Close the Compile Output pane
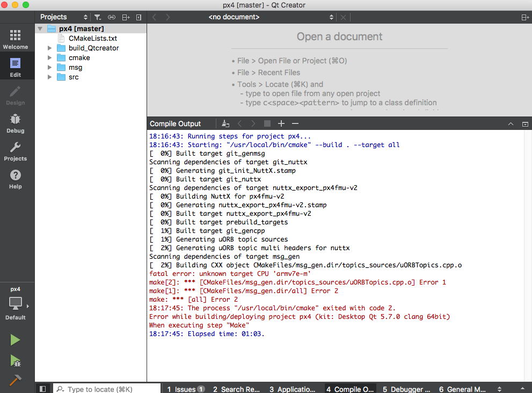 525,124
